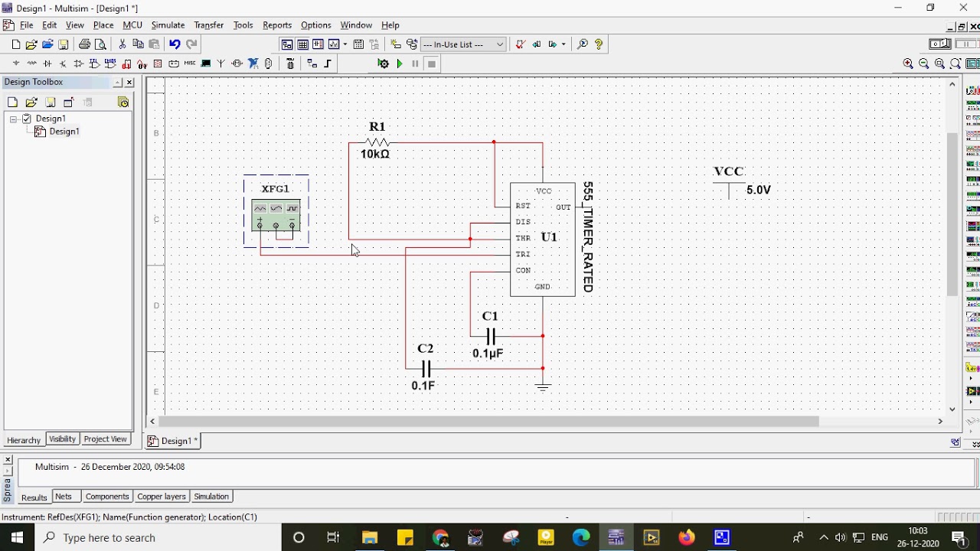The height and width of the screenshot is (551, 980).
Task: Open the Spreadsheet View toolbar icon
Action: coord(302,44)
